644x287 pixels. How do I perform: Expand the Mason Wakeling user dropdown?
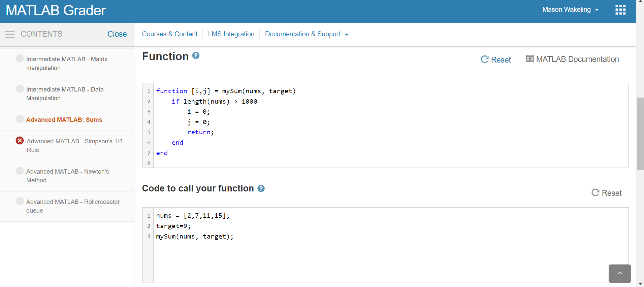(x=570, y=10)
